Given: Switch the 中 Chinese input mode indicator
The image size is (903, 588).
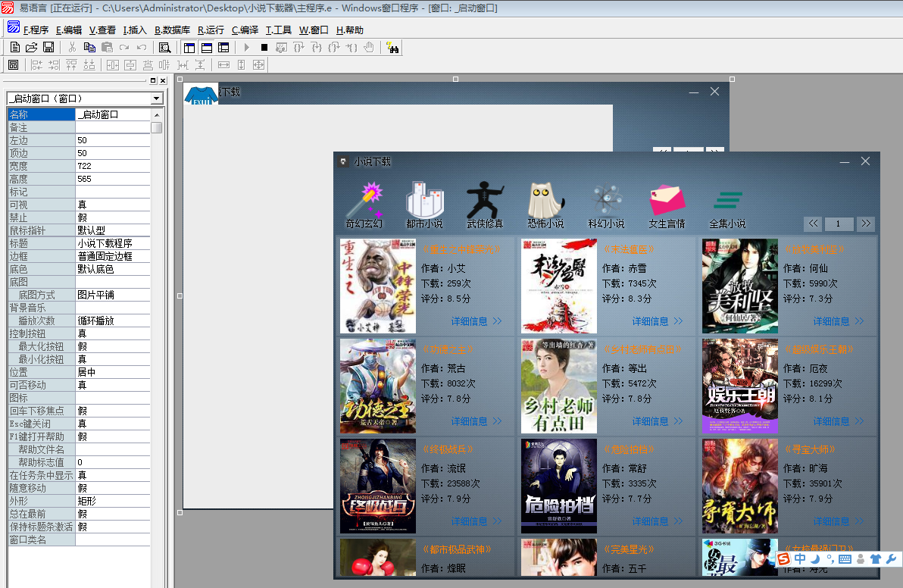Looking at the screenshot, I should [800, 558].
